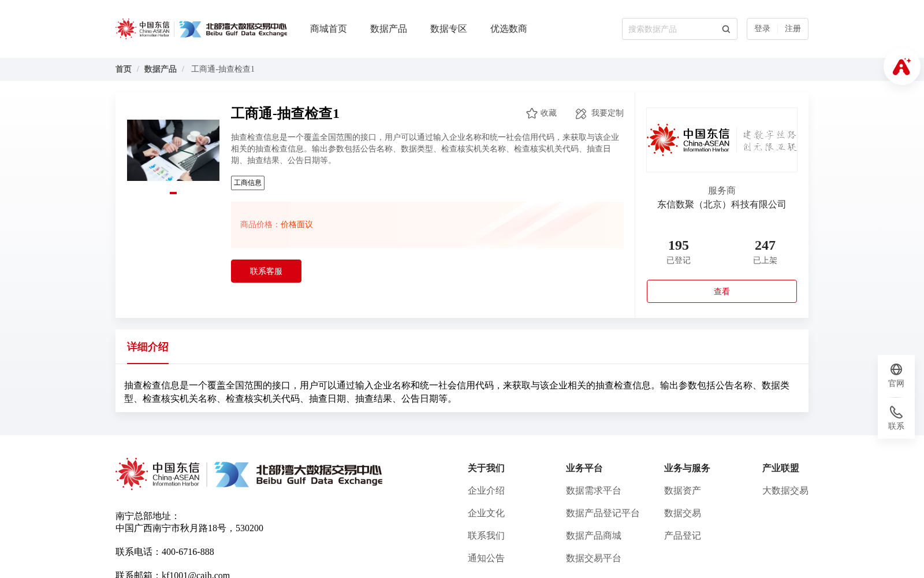Viewport: 924px width, 578px height.
Task: Open the floating AI assistant icon
Action: click(901, 66)
